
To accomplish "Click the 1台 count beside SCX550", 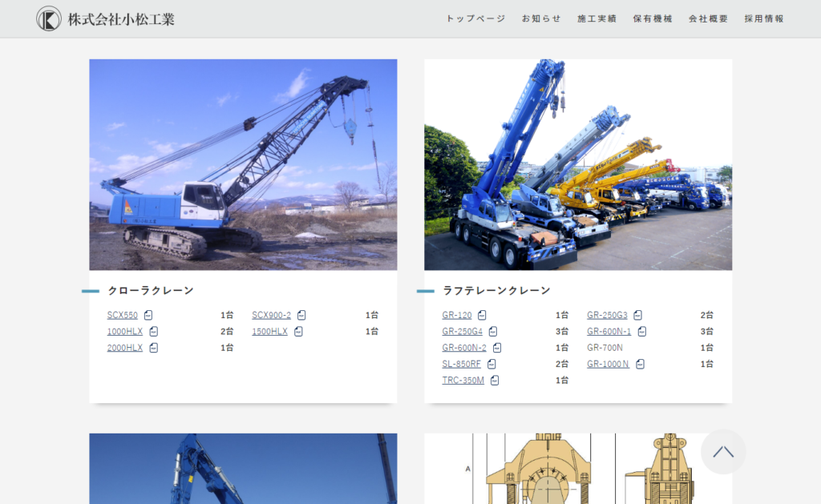I will click(227, 315).
